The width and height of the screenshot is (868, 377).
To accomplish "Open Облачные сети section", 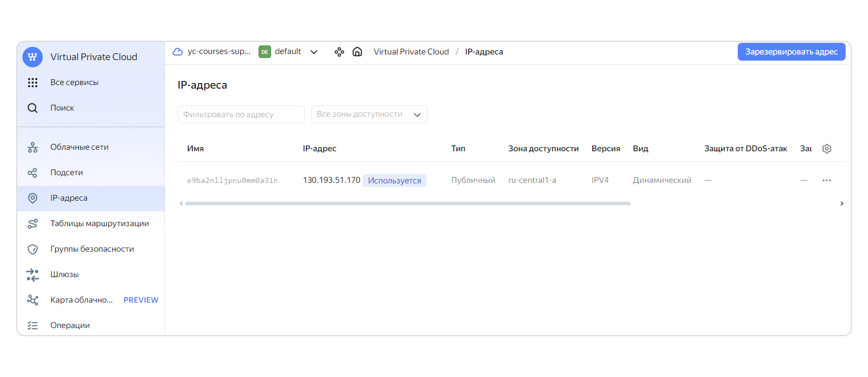I will 91,147.
